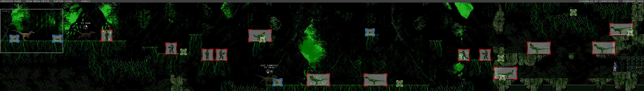The image size is (644, 91).
Task: Select the red-framed raptor directly above Dr. Grant
Action: coord(604,48)
